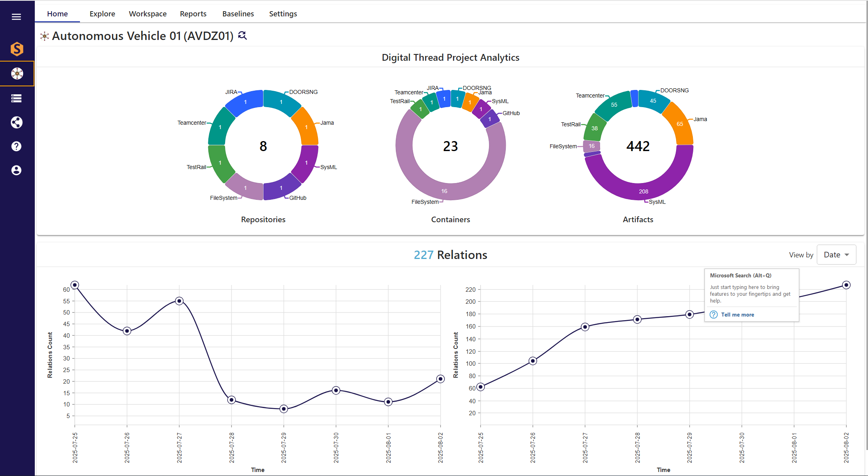Image resolution: width=868 pixels, height=476 pixels.
Task: Click the 227 Relations heading
Action: click(451, 255)
